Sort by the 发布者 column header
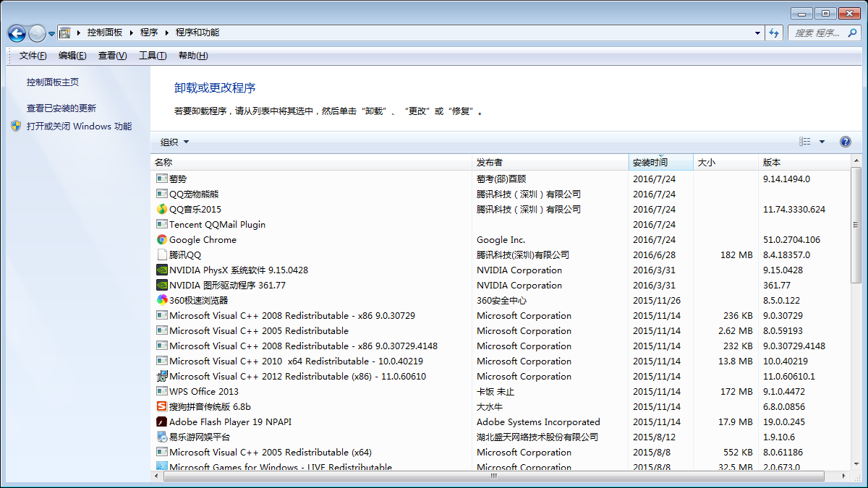 point(550,163)
